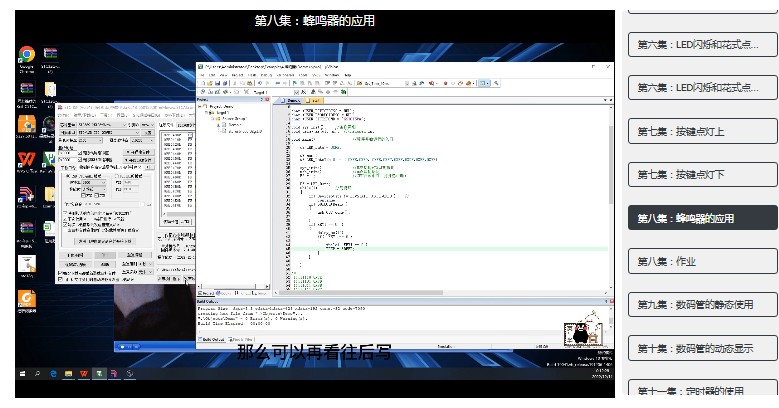Select 第九集：数码管的静态使用 episode
Image resolution: width=779 pixels, height=408 pixels.
(702, 305)
